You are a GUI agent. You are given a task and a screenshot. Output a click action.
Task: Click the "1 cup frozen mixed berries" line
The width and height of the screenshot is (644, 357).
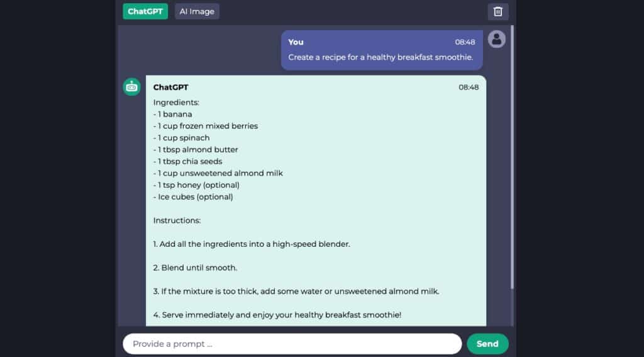pos(206,127)
